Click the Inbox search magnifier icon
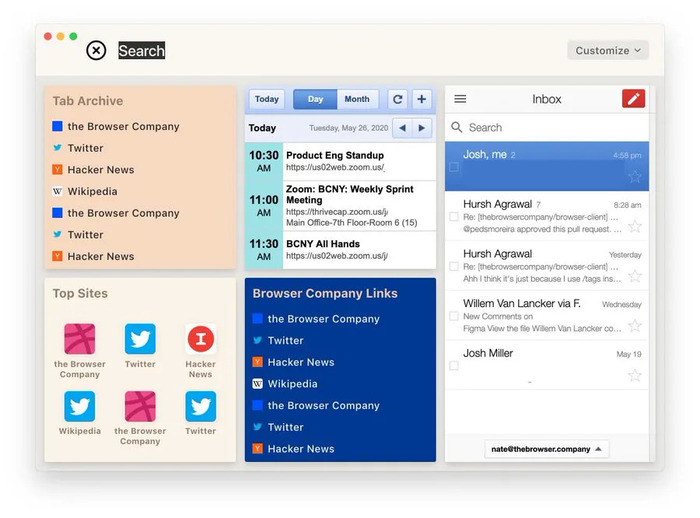 point(456,127)
